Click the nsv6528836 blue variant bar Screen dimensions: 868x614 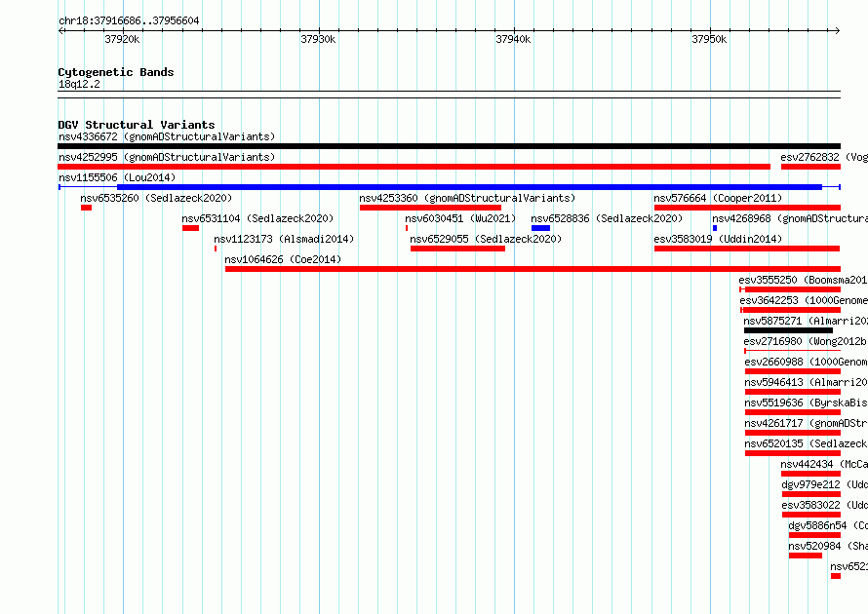click(541, 228)
